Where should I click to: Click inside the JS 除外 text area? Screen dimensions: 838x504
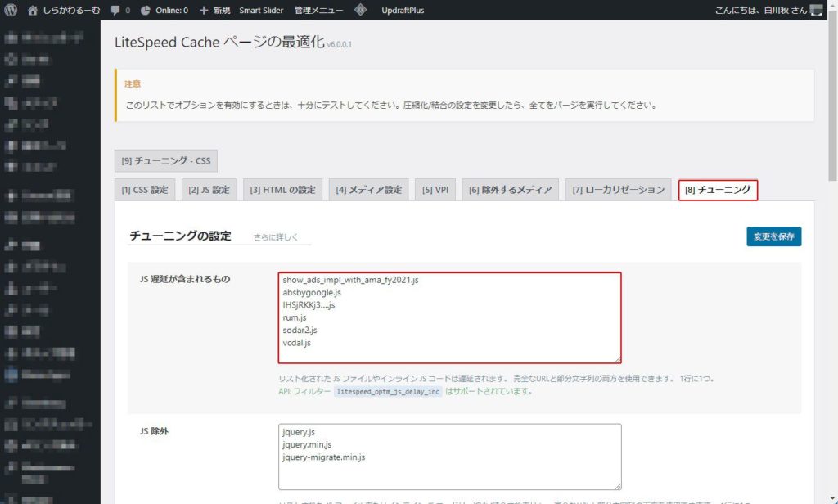click(449, 456)
